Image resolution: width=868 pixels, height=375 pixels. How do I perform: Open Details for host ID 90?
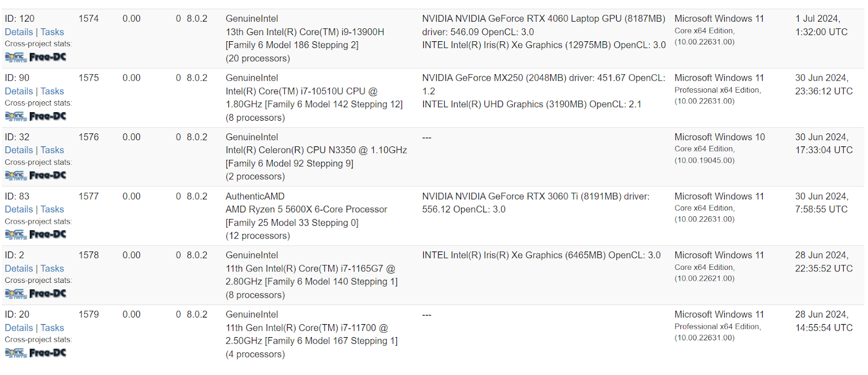pos(19,91)
